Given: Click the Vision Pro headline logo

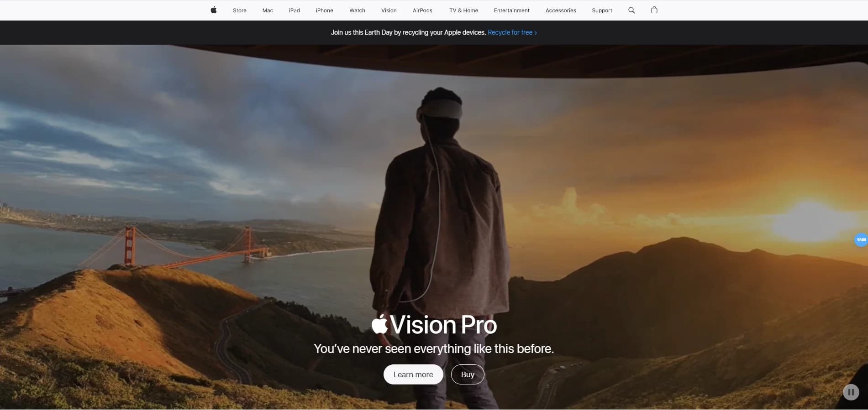Looking at the screenshot, I should click(434, 325).
